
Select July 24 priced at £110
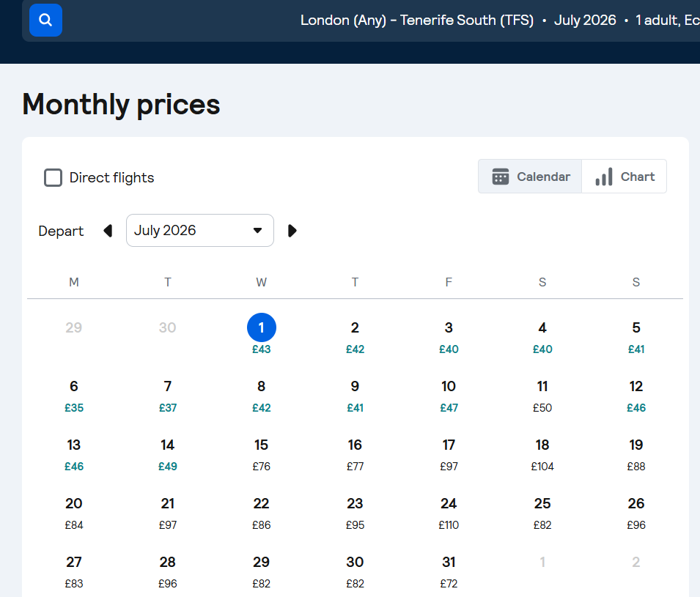pos(449,513)
